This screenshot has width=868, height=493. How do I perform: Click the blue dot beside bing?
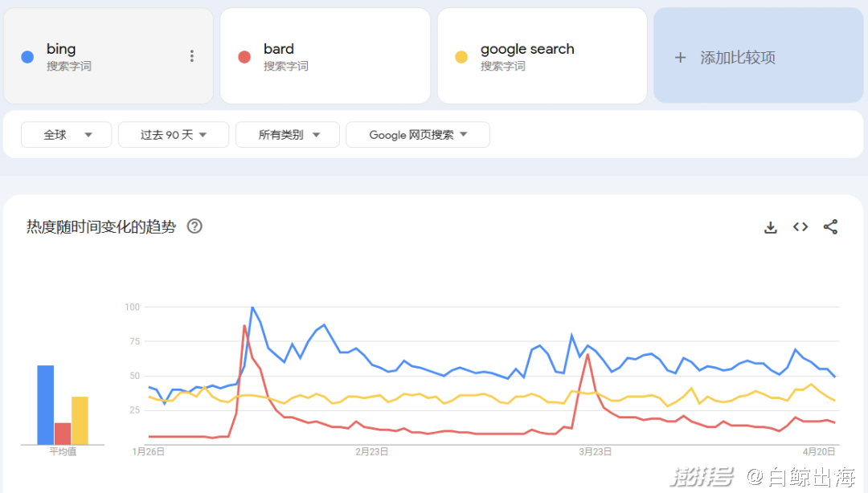[27, 57]
